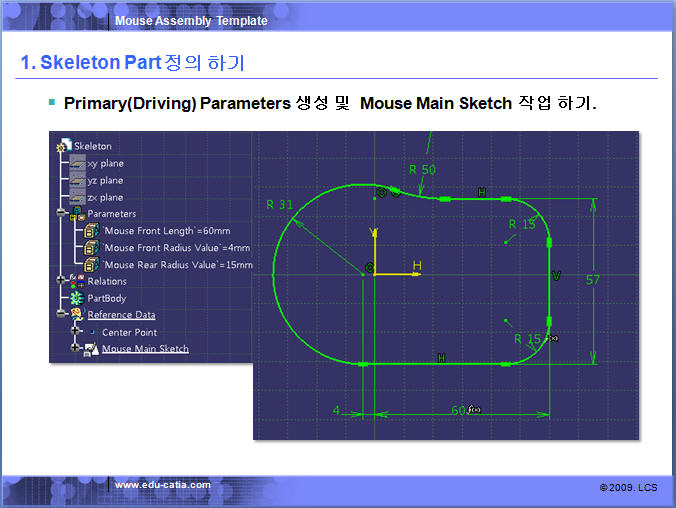This screenshot has height=508, width=676.
Task: Collapse the Reference Data node
Action: 61,315
